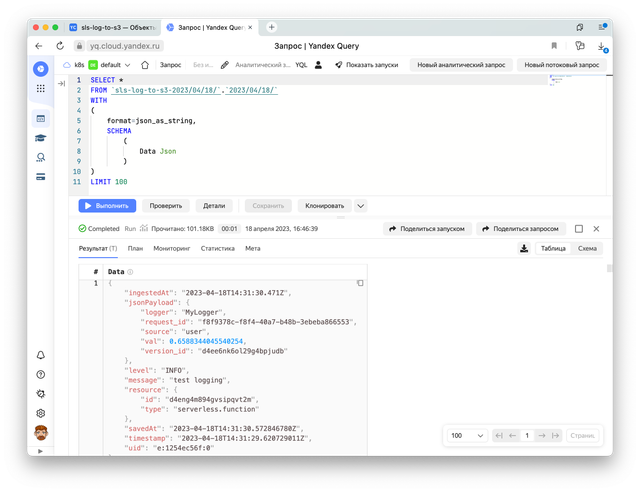Image resolution: width=640 pixels, height=492 pixels.
Task: Open the services grid in the sidebar
Action: (40, 88)
